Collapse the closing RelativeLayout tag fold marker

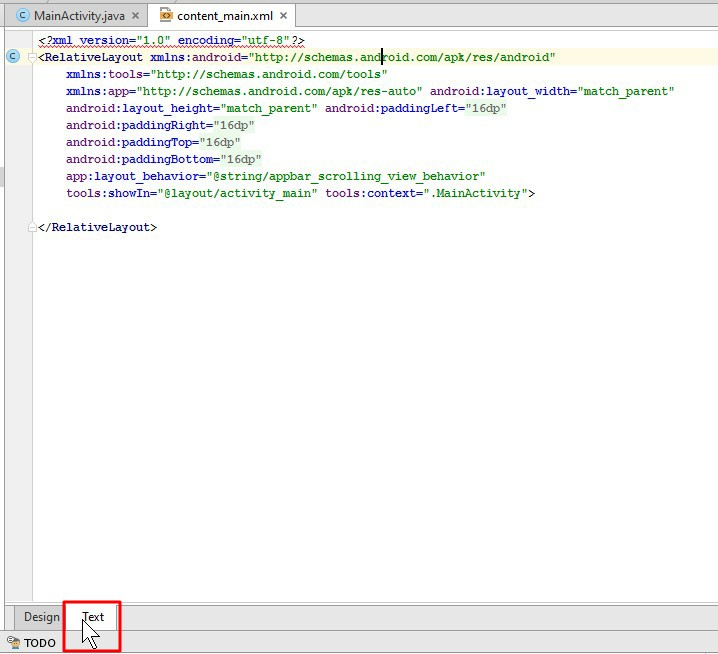[x=32, y=227]
